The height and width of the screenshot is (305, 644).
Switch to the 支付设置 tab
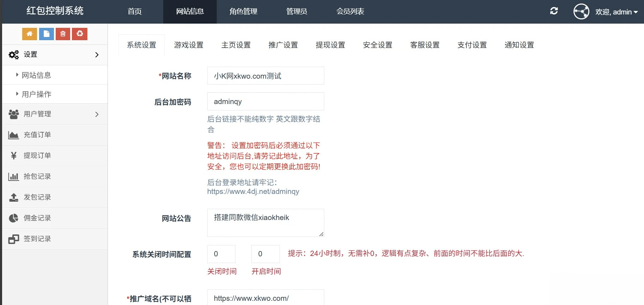click(x=472, y=45)
